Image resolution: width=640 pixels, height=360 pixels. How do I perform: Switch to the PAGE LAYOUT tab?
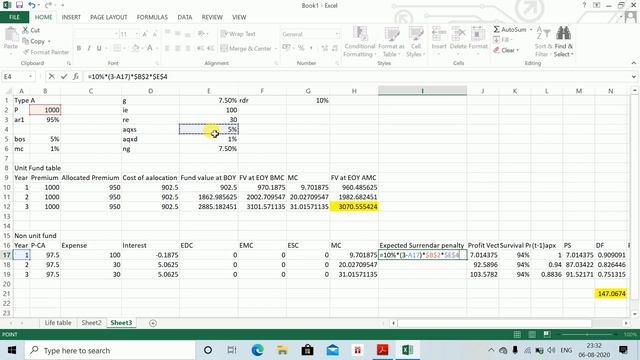pyautogui.click(x=109, y=17)
